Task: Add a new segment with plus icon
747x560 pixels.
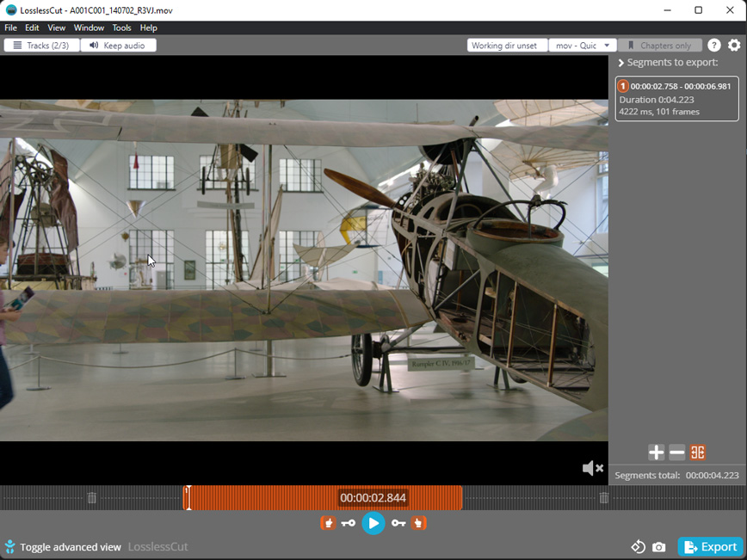Action: click(x=656, y=452)
